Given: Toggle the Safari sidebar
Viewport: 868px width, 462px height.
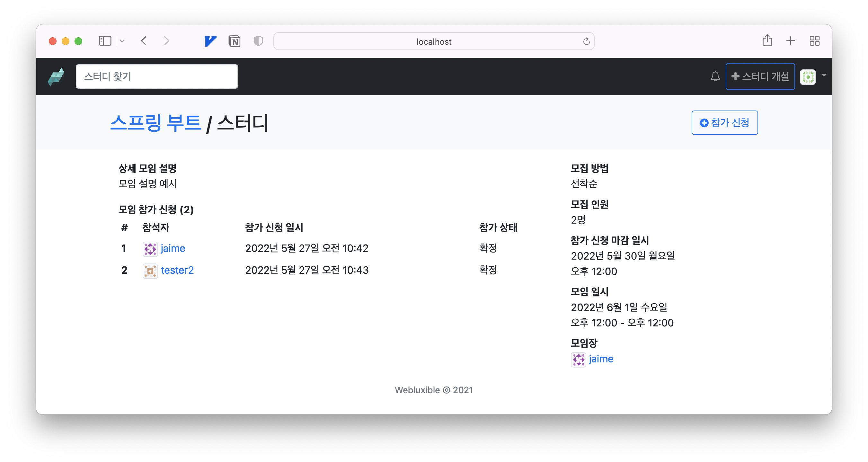Looking at the screenshot, I should pos(105,41).
